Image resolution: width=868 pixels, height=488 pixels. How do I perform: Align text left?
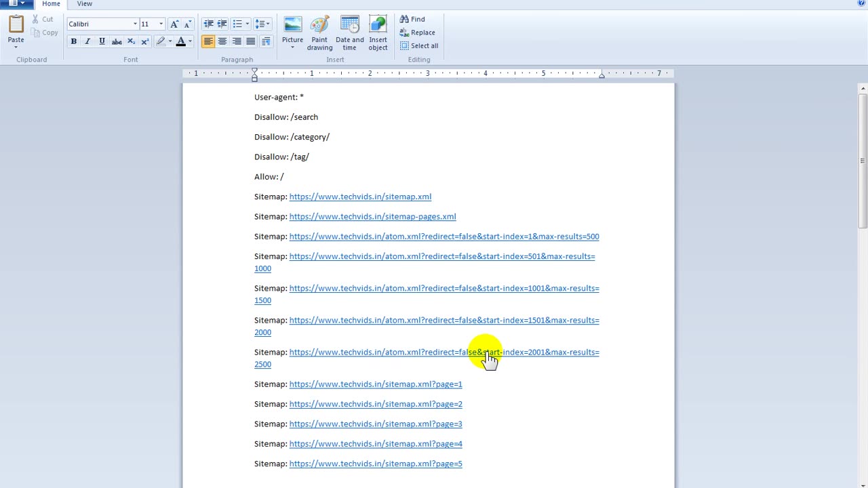pyautogui.click(x=208, y=41)
